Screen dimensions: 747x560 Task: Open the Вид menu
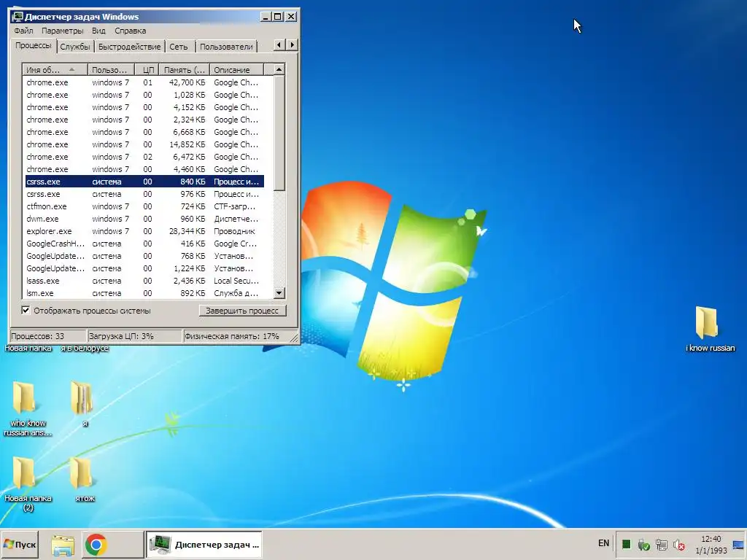(x=98, y=31)
